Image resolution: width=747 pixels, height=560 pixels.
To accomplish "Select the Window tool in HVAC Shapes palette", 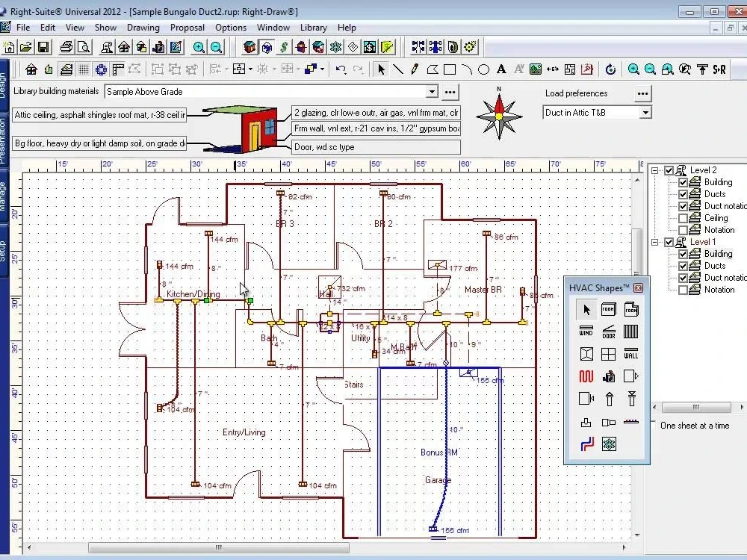I will [x=586, y=331].
